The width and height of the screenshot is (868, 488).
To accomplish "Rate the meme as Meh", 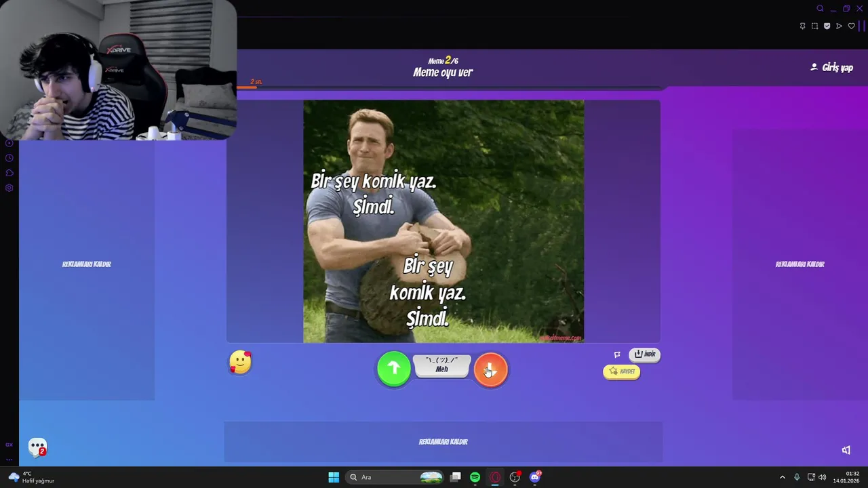I will point(442,366).
